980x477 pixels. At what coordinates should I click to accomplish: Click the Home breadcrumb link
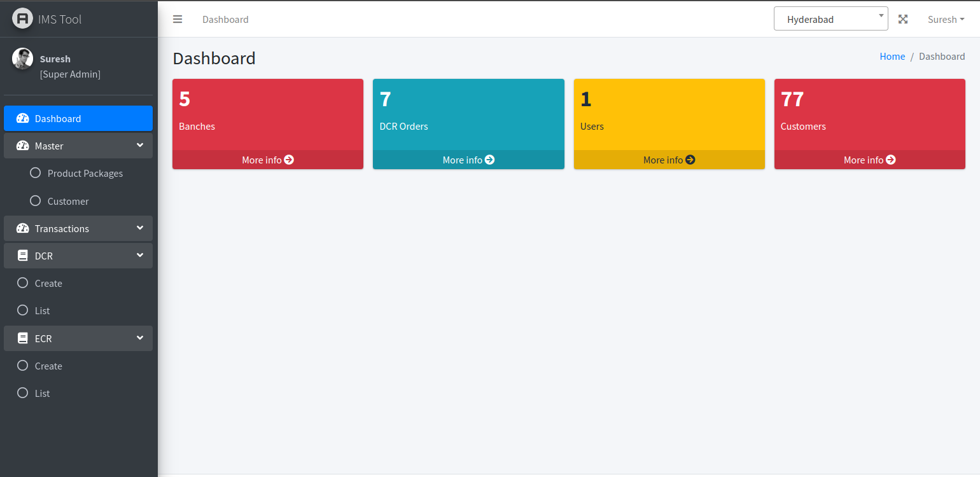click(x=892, y=56)
